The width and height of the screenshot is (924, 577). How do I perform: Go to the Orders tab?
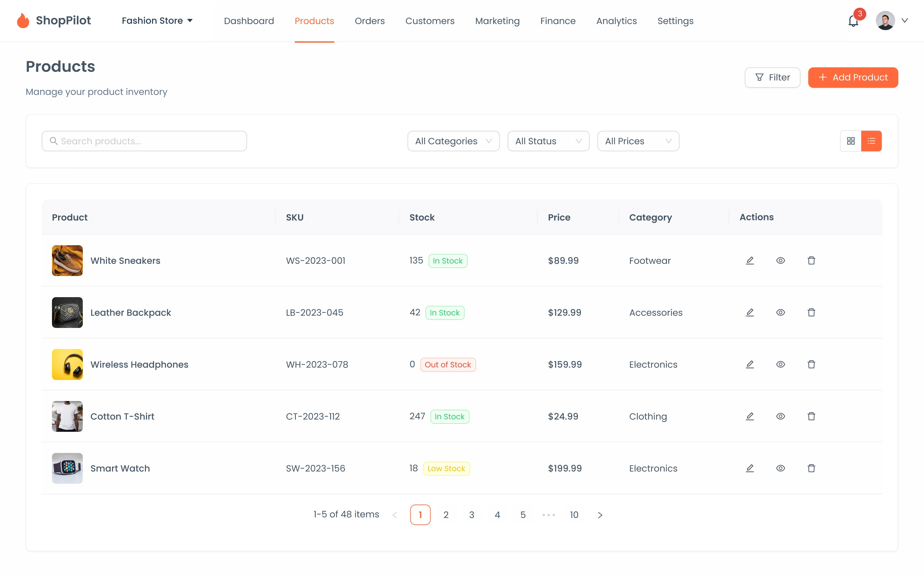click(369, 21)
